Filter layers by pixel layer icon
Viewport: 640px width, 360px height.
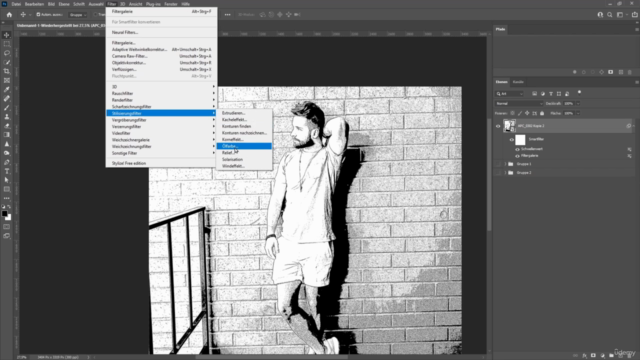(x=534, y=94)
